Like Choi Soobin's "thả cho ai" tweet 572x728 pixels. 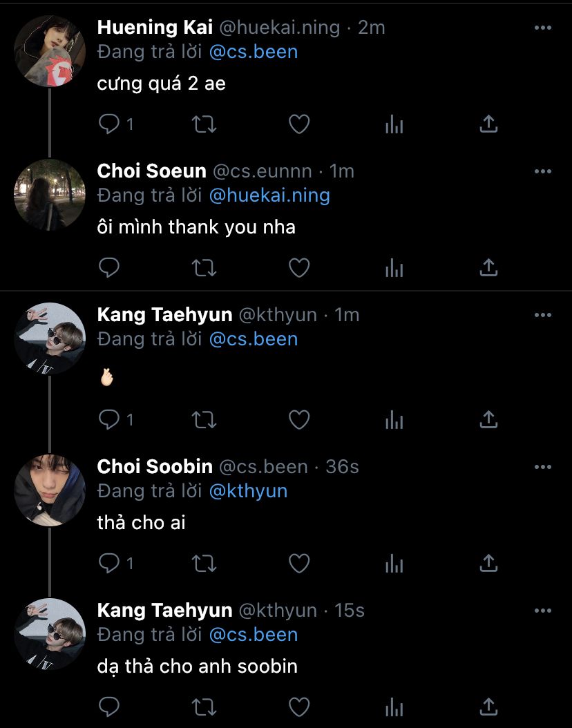pos(298,564)
